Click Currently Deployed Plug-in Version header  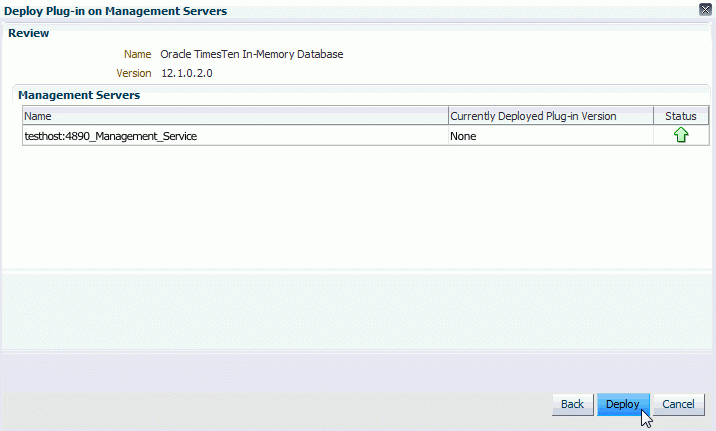coord(551,116)
